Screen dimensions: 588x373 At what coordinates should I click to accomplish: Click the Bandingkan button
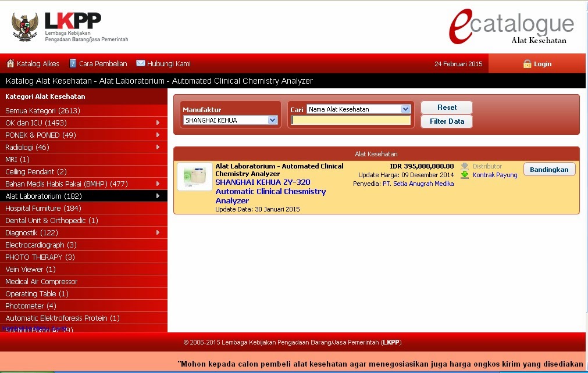tap(550, 170)
